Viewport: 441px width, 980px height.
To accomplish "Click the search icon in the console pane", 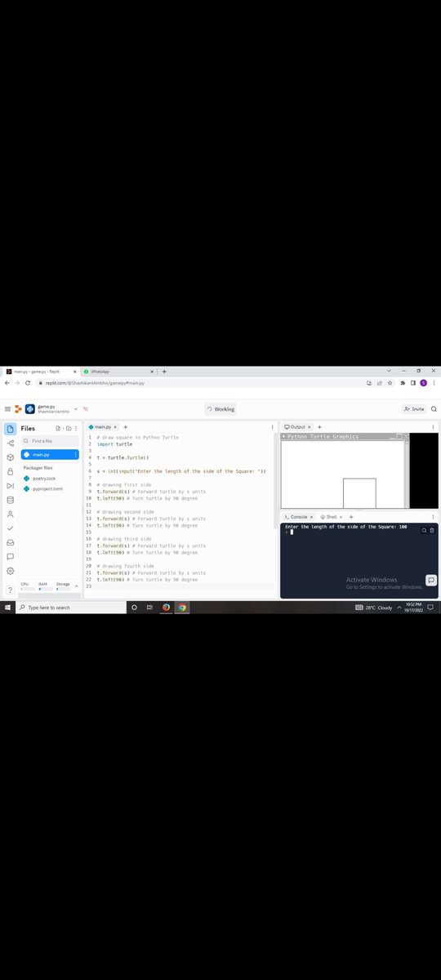I will click(x=424, y=530).
